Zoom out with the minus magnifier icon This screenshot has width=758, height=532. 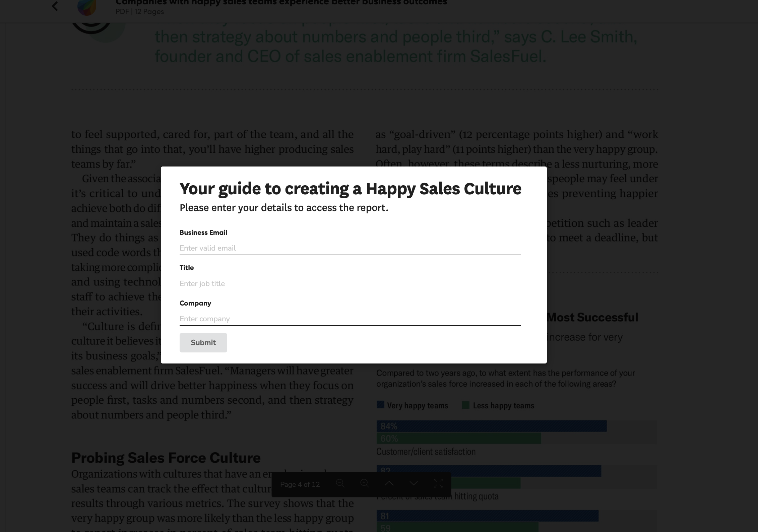tap(340, 483)
